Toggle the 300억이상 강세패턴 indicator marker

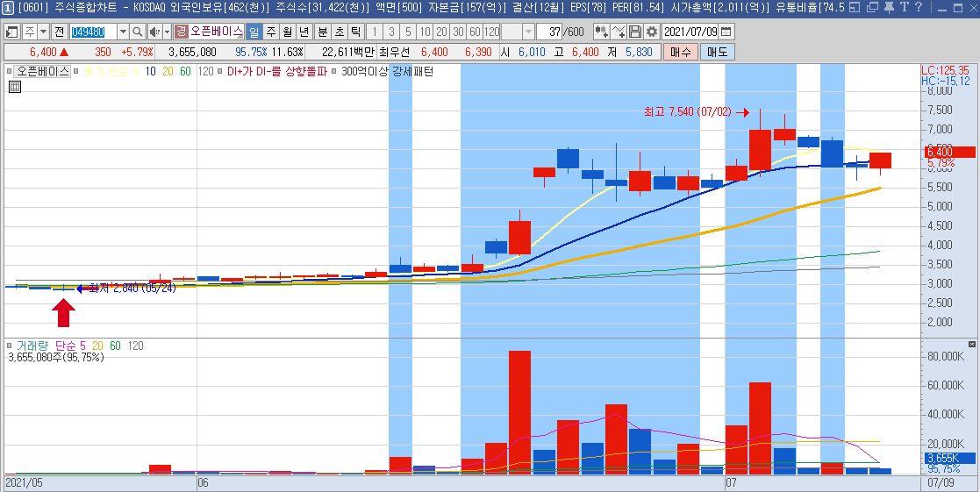335,71
